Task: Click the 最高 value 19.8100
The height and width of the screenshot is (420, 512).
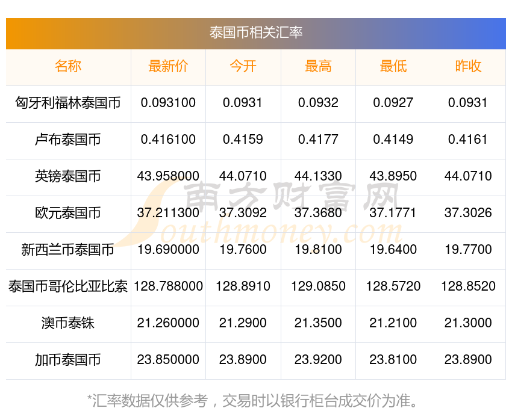Action: point(318,250)
